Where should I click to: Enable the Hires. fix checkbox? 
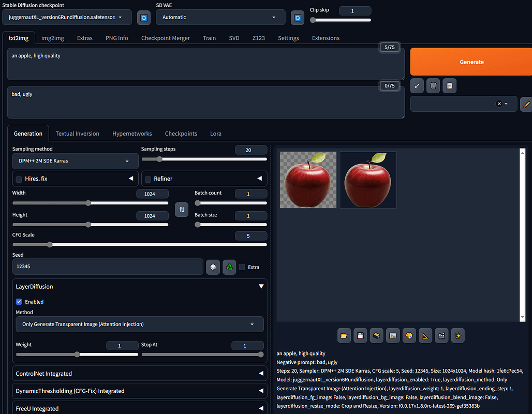click(x=19, y=179)
